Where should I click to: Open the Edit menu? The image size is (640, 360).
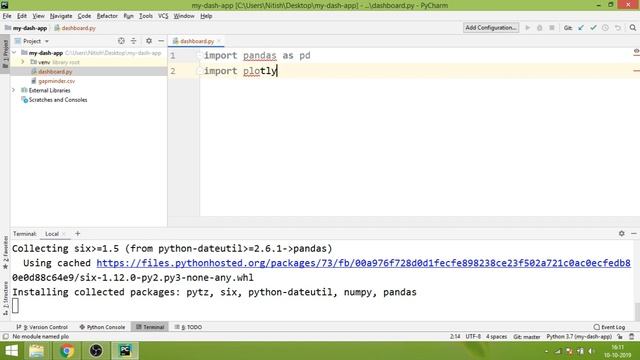(x=22, y=16)
